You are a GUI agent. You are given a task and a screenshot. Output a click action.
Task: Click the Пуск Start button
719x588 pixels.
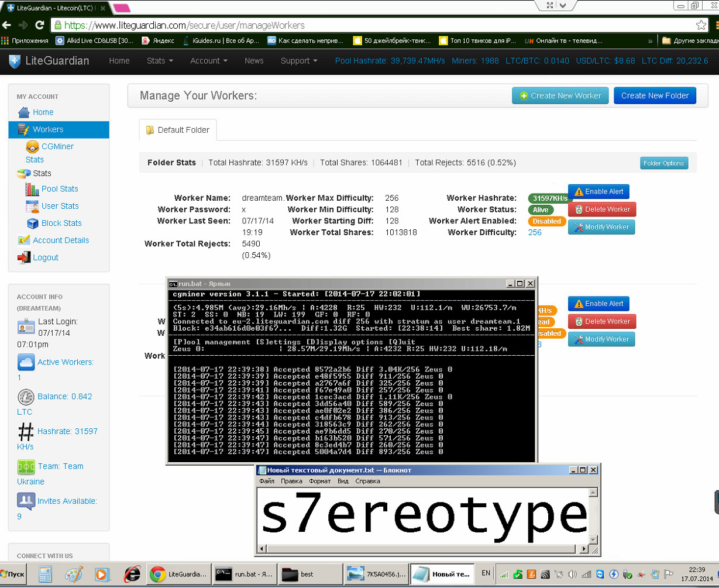(x=13, y=575)
